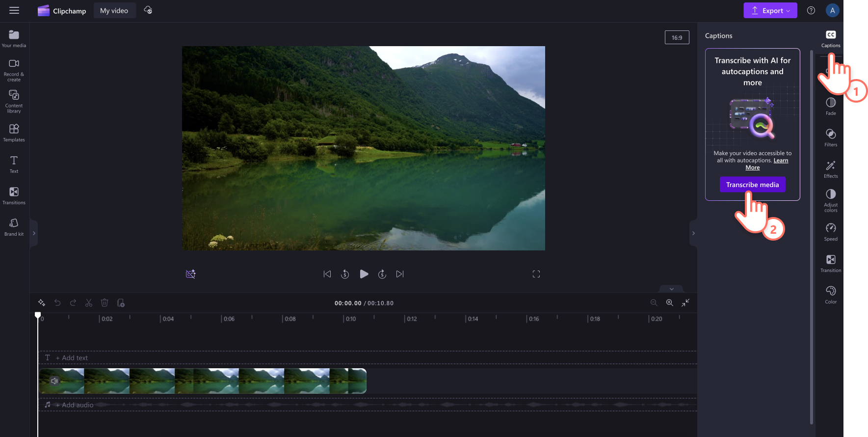Screen dimensions: 868x437
Task: Click the 0:10 mark on timeline ruler
Action: pyautogui.click(x=350, y=319)
